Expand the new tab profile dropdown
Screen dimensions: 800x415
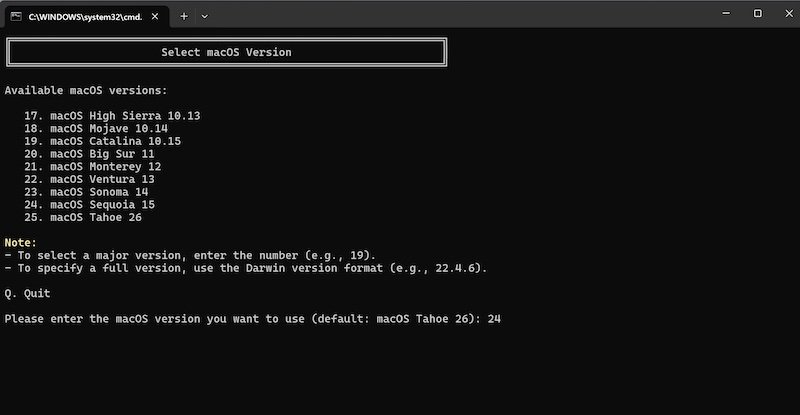pos(205,16)
